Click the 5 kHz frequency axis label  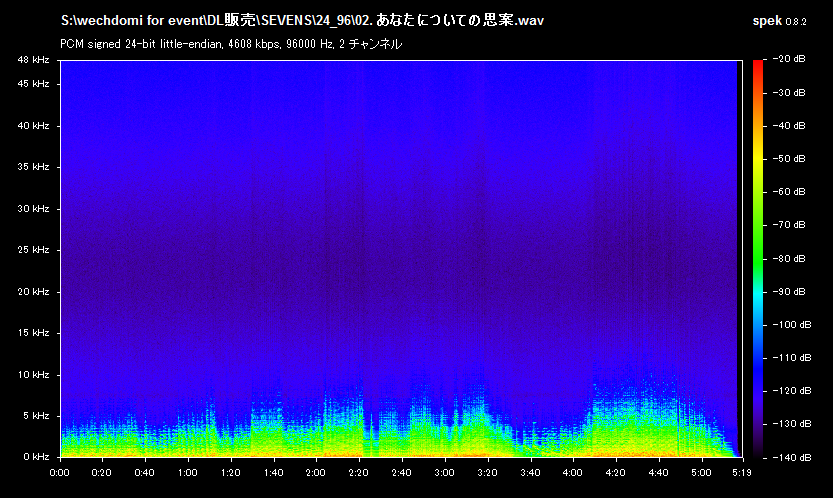coord(36,416)
